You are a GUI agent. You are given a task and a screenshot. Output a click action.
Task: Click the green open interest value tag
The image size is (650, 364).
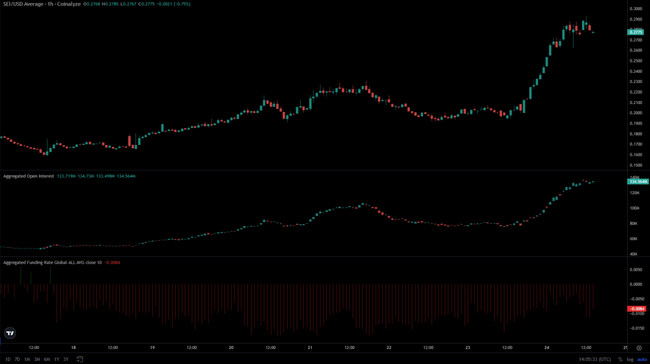[x=638, y=182]
